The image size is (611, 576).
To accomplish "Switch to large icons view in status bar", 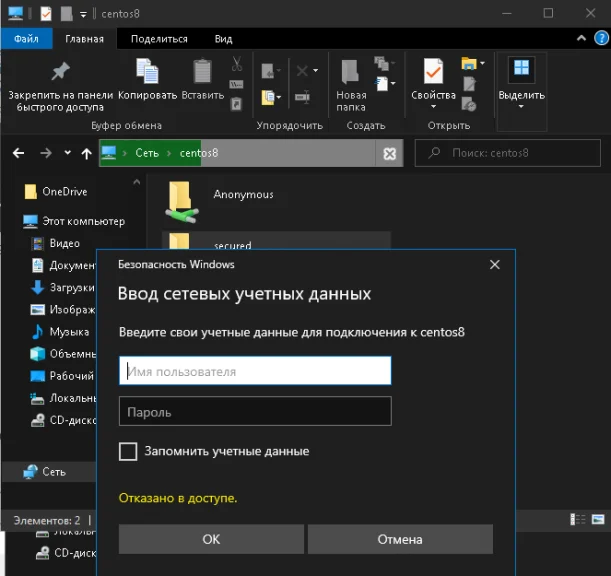I will (x=597, y=520).
